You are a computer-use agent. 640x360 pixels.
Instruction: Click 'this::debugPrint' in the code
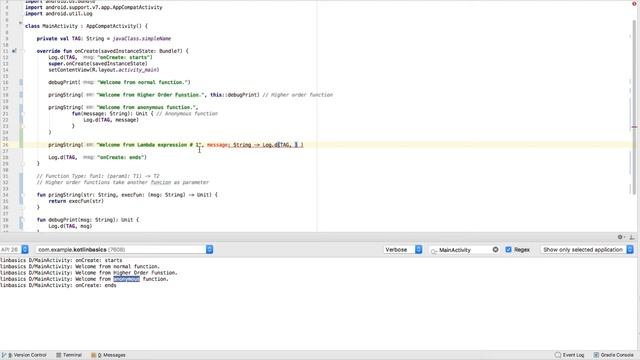(235, 95)
